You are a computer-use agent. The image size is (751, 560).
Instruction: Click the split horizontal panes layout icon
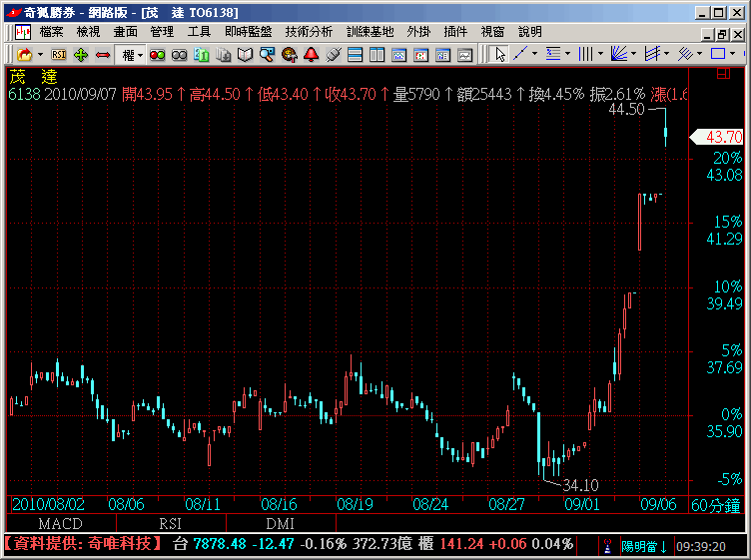pyautogui.click(x=356, y=54)
